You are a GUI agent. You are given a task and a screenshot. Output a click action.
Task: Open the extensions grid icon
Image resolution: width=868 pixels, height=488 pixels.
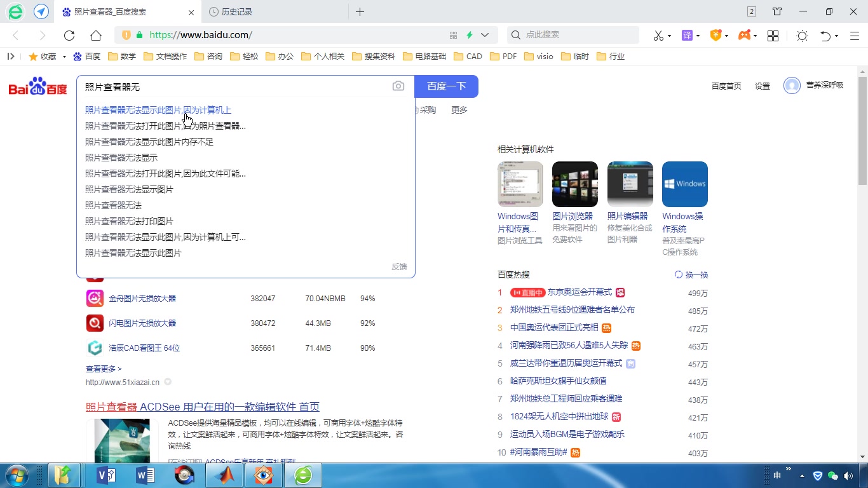click(x=773, y=36)
